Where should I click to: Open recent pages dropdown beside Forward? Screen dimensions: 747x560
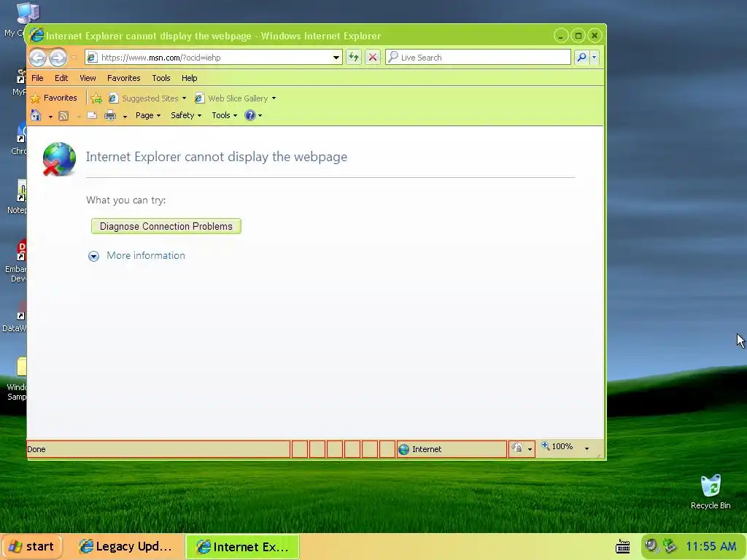click(x=74, y=58)
